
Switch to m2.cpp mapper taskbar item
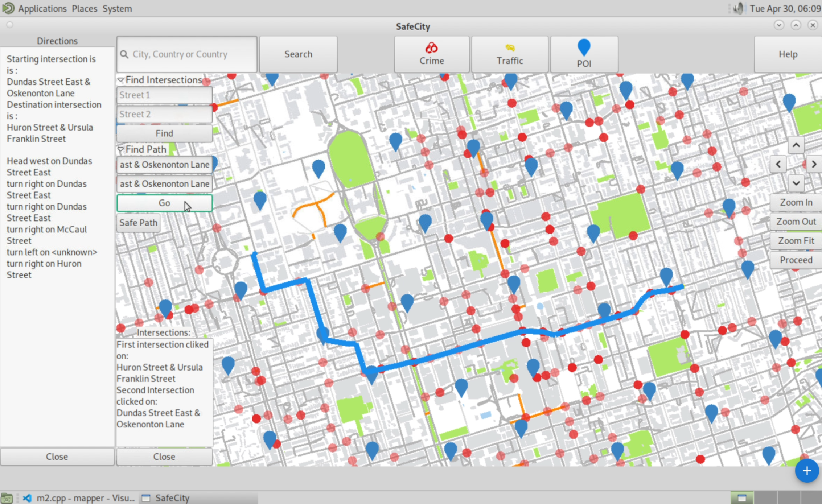click(x=79, y=498)
